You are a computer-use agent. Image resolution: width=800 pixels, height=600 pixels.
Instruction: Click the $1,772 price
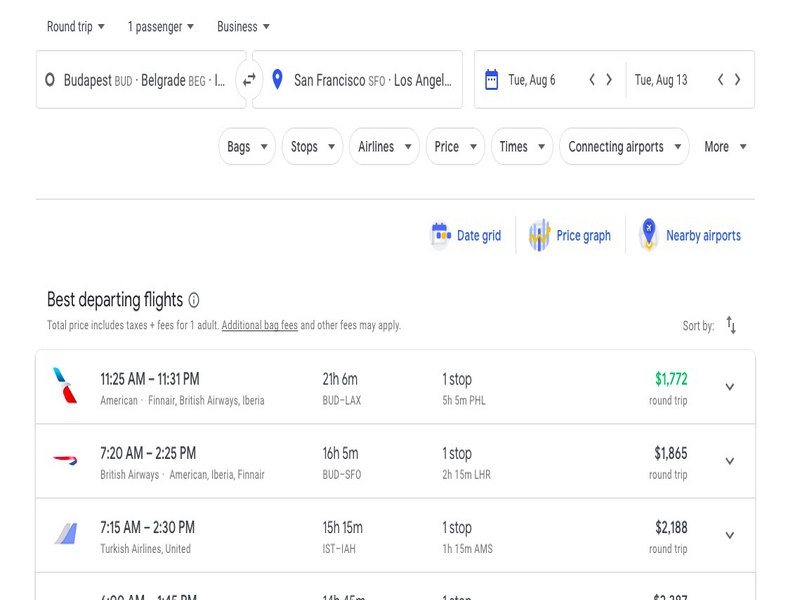click(x=671, y=379)
